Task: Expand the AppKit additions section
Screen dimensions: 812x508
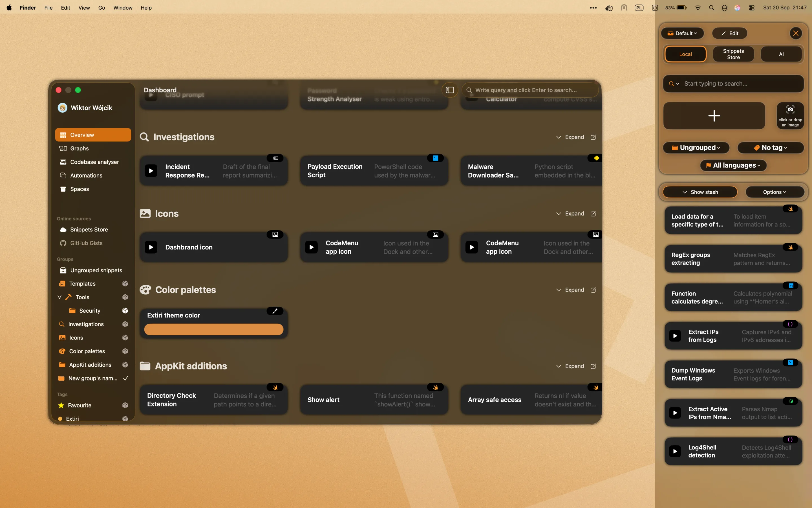Action: (570, 366)
